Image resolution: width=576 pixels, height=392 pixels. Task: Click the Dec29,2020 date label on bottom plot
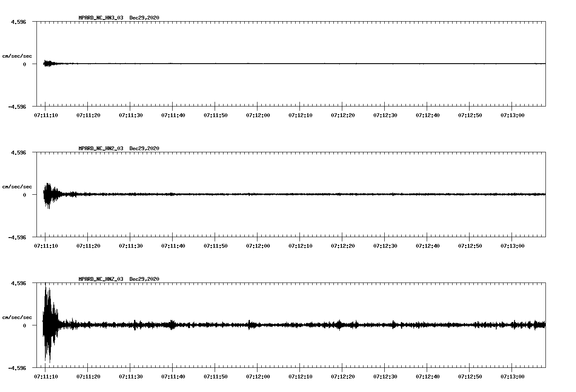(x=144, y=278)
